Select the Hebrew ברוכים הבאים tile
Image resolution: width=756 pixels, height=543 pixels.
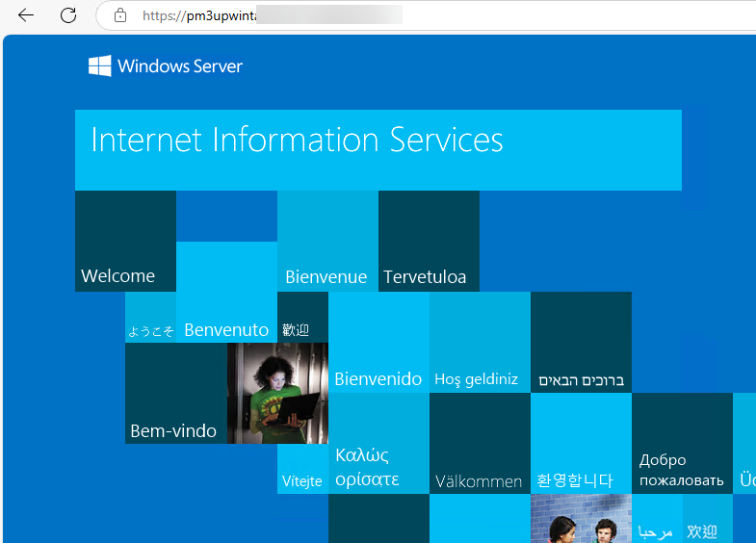(x=582, y=342)
